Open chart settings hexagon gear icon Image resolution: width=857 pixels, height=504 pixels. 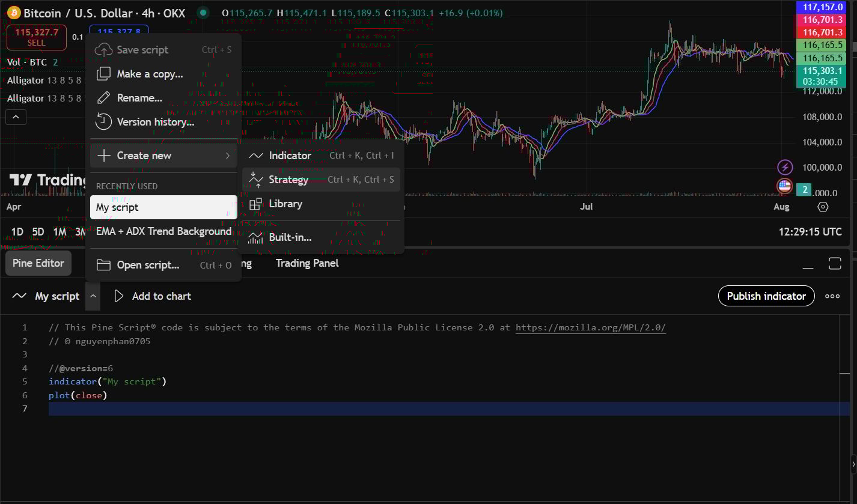tap(823, 207)
